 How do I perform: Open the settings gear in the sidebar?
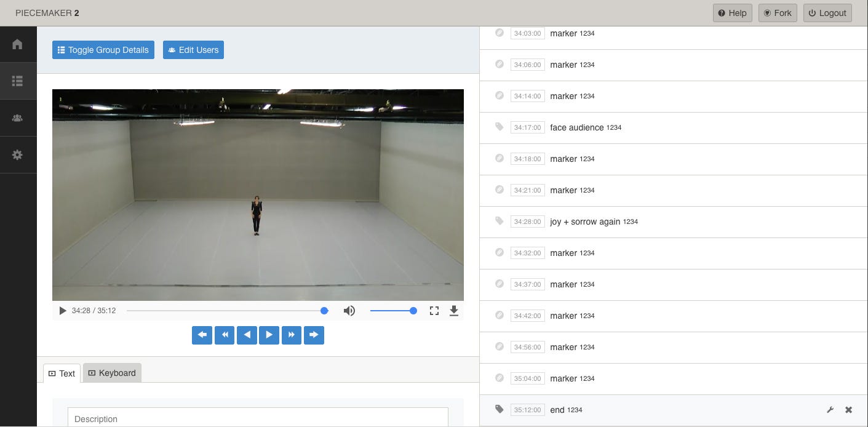[17, 155]
